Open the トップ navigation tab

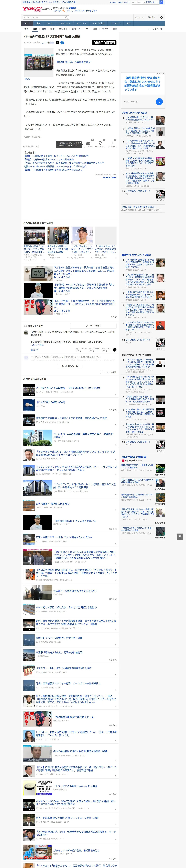click(x=27, y=24)
